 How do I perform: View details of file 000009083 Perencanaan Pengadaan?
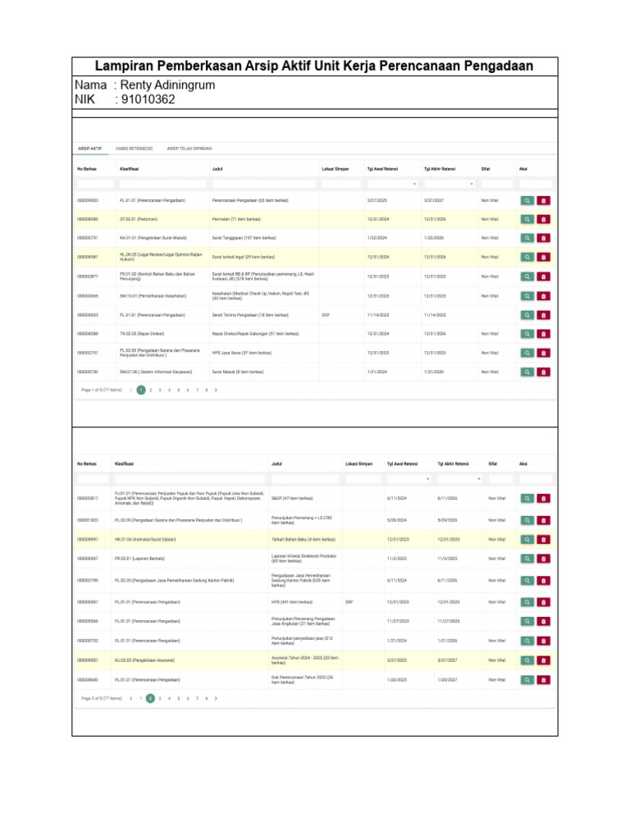pyautogui.click(x=527, y=200)
